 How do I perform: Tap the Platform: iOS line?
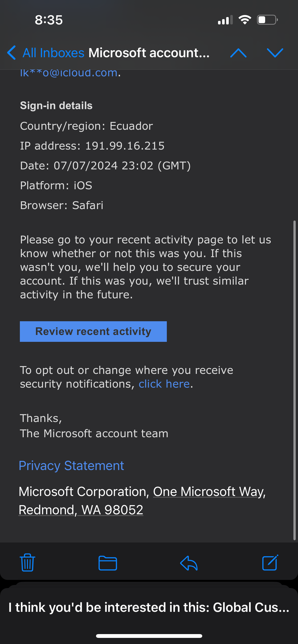[56, 185]
